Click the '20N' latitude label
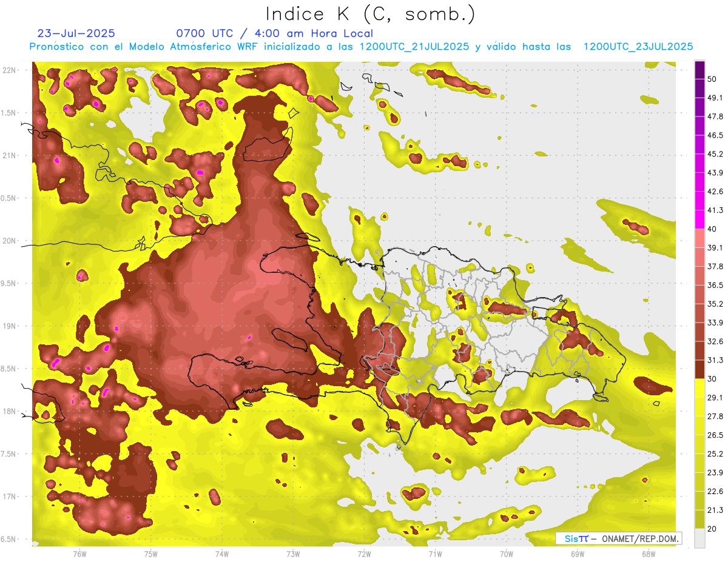This screenshot has width=728, height=562. (x=10, y=241)
